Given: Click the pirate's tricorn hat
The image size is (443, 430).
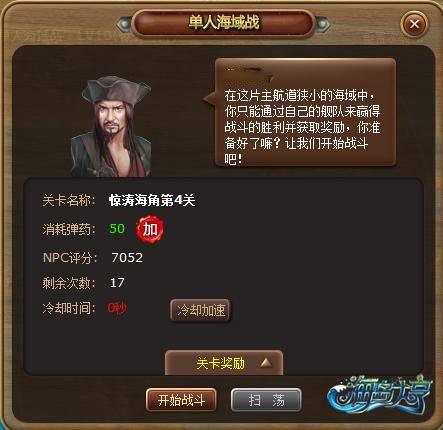Looking at the screenshot, I should click(115, 89).
